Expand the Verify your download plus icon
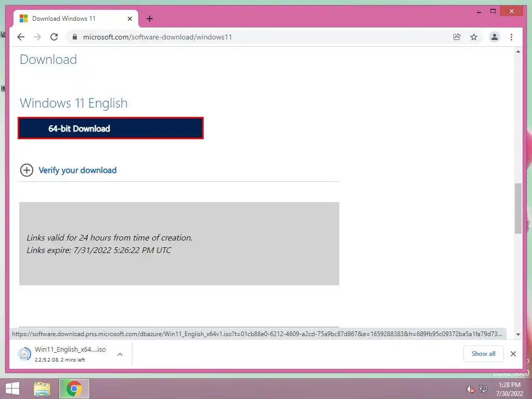This screenshot has height=399, width=532. pos(27,170)
